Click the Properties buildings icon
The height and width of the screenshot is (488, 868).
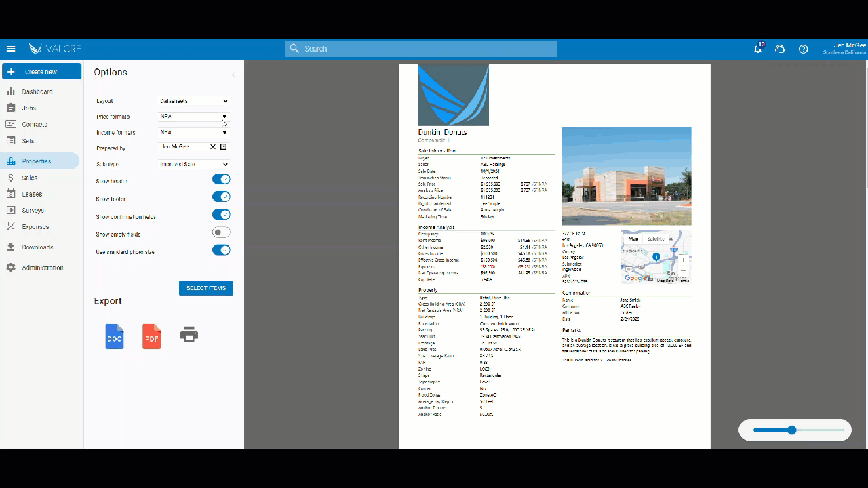click(x=11, y=161)
